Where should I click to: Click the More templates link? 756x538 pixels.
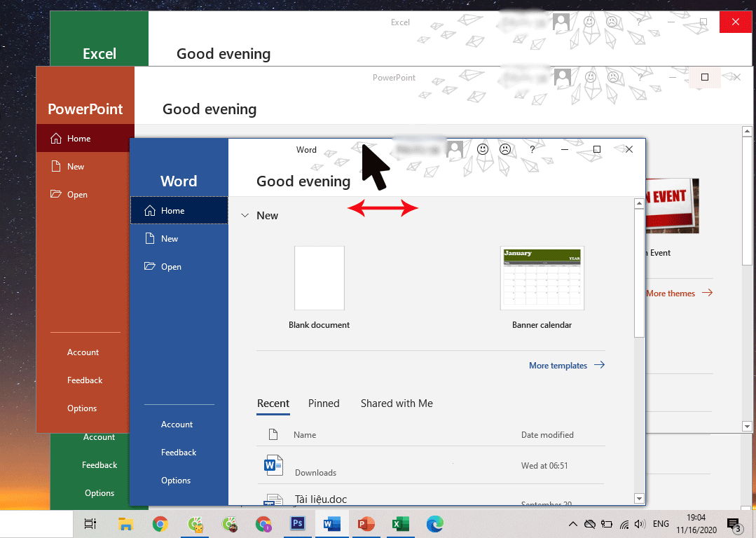567,366
